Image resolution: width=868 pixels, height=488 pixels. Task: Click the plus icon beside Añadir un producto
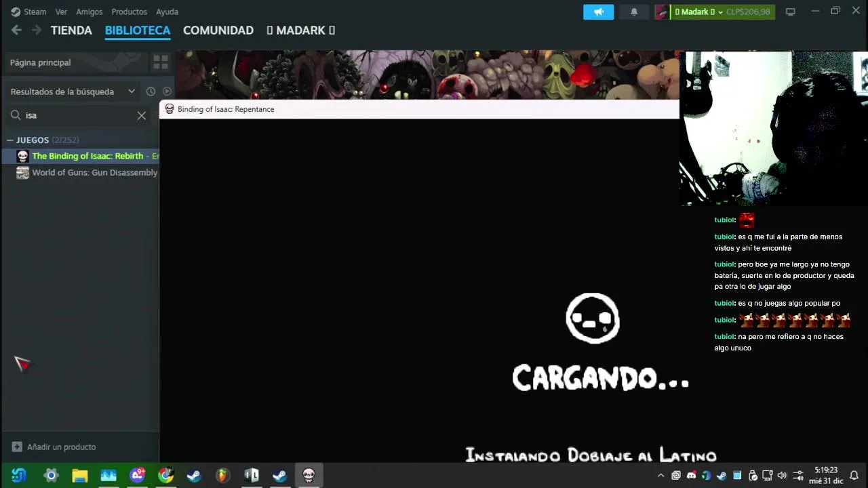(17, 447)
